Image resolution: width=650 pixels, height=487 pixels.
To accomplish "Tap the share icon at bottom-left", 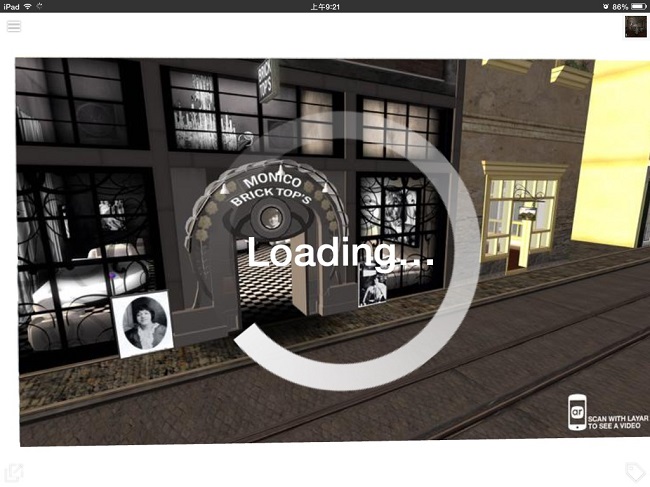I will pyautogui.click(x=13, y=473).
